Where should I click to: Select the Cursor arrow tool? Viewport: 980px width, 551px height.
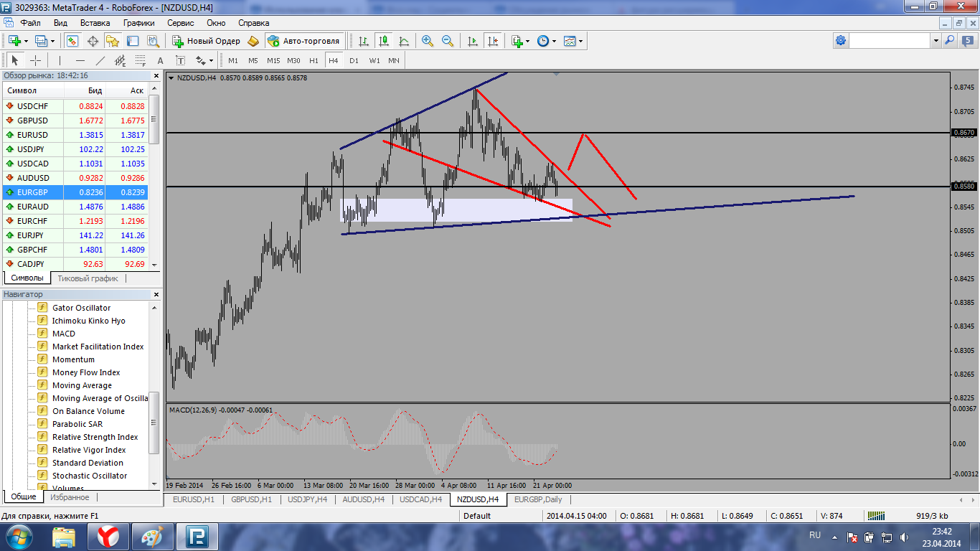15,60
